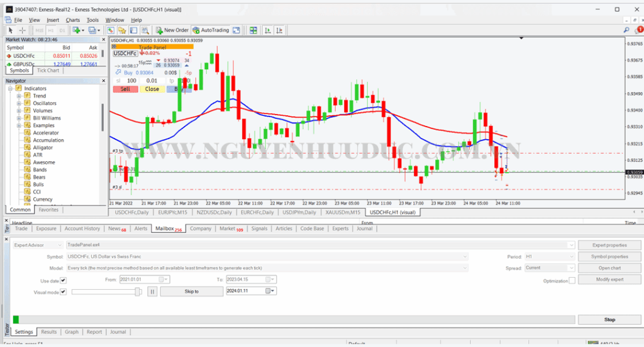Screen dimensions: 644x347
Task: Toggle the Use date checkbox
Action: tap(64, 280)
